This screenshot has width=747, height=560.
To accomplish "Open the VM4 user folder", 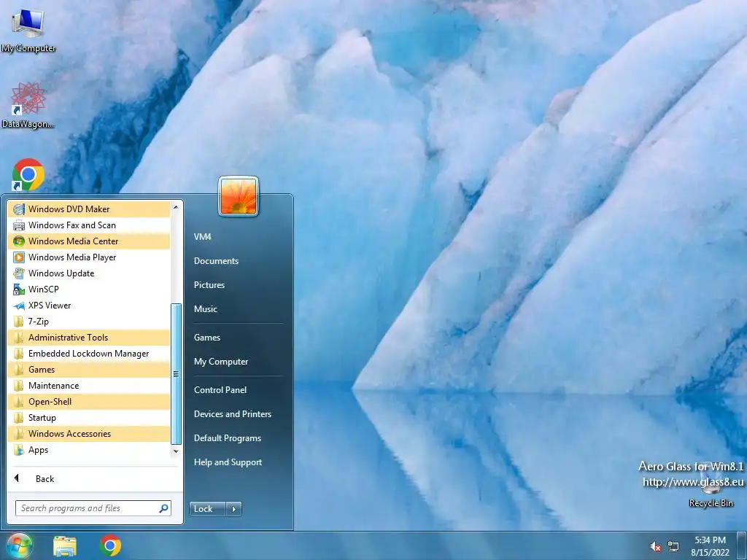I will click(x=203, y=237).
